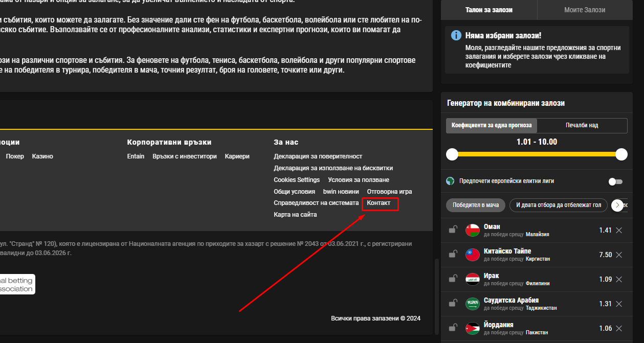Select Коефициенти за една прогноза option

[492, 125]
